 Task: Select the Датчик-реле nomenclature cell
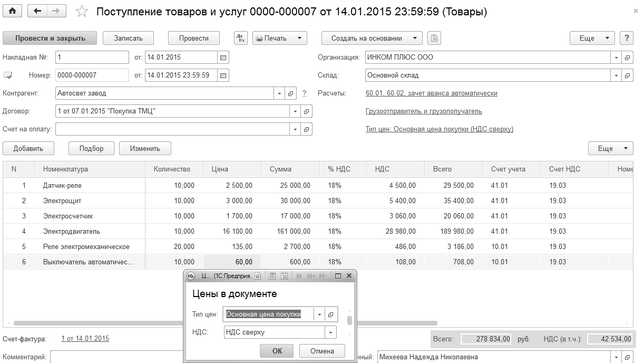pyautogui.click(x=90, y=185)
